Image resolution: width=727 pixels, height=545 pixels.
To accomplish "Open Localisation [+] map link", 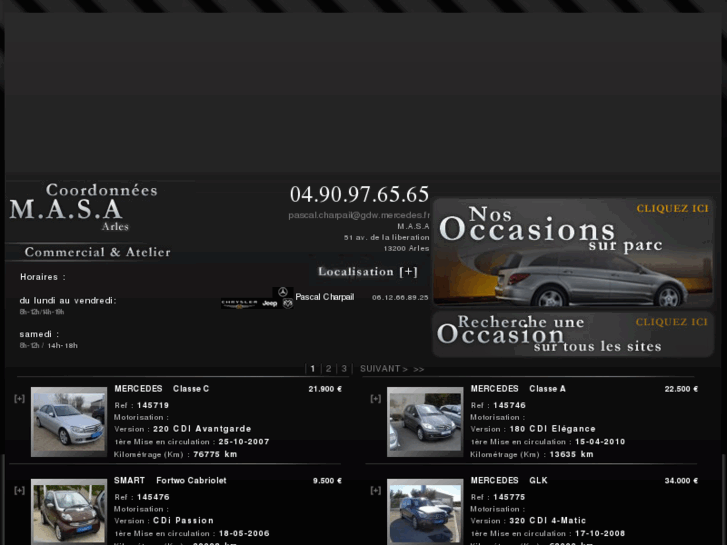I will [368, 271].
